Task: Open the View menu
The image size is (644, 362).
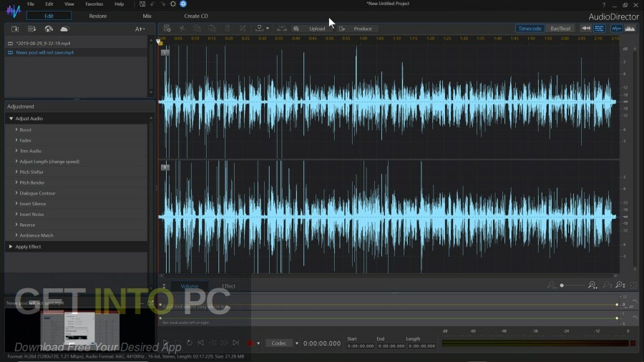Action: point(69,4)
